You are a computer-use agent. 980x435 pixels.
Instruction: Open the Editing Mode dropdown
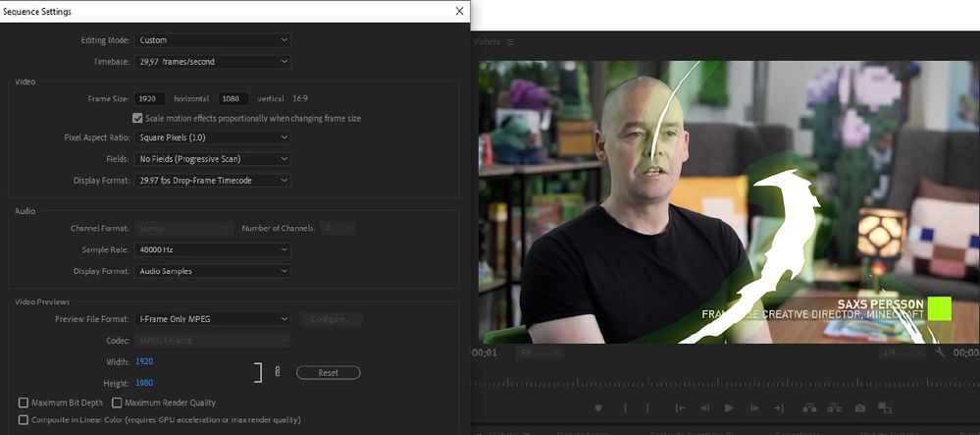pos(213,40)
